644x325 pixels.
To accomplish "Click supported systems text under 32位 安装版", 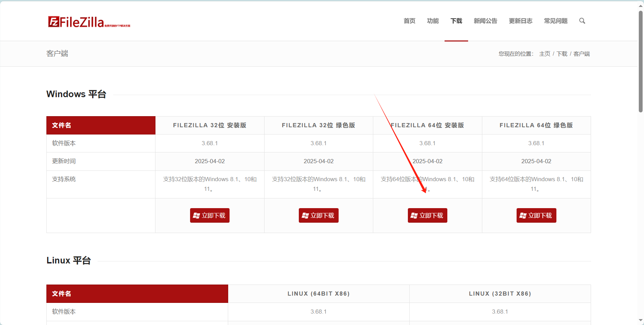I will [210, 184].
